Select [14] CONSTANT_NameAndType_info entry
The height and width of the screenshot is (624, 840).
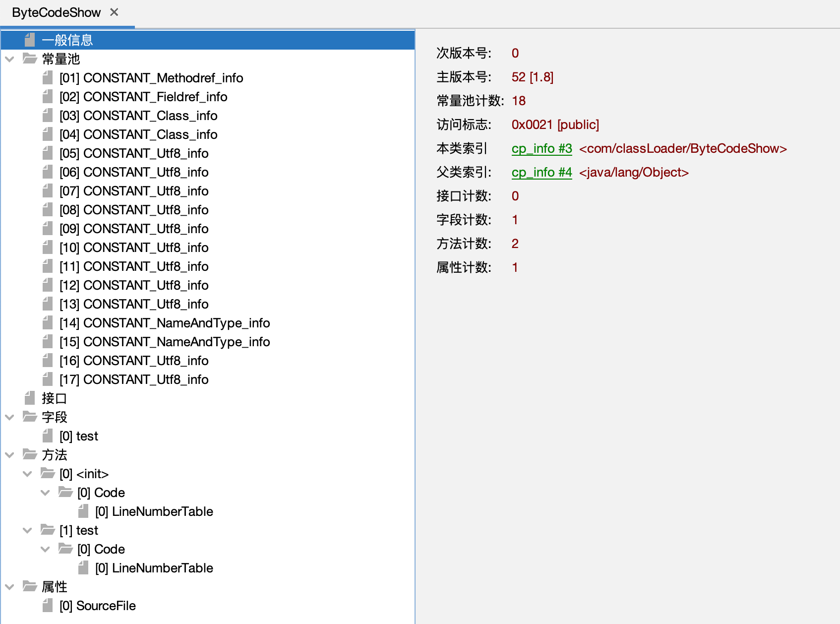point(164,323)
